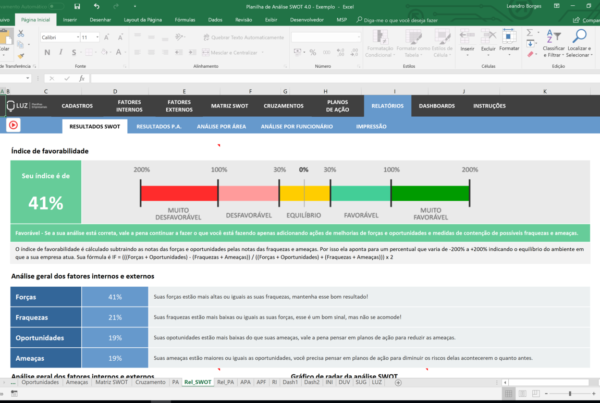The image size is (600, 403).
Task: Increase font size with large A icon
Action: tap(106, 37)
